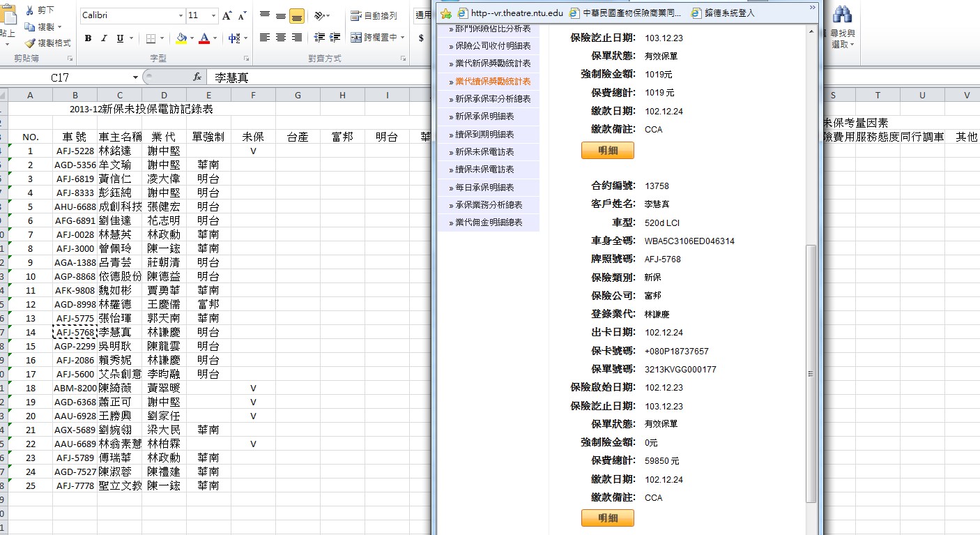This screenshot has height=535, width=980.
Task: Open the font size dropdown
Action: (213, 15)
